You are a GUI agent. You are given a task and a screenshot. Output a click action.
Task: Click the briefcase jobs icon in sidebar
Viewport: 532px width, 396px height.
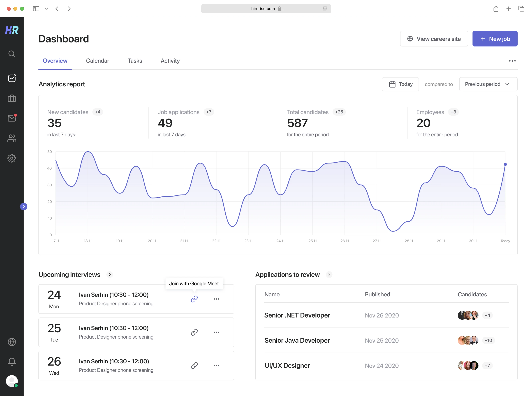(x=12, y=98)
